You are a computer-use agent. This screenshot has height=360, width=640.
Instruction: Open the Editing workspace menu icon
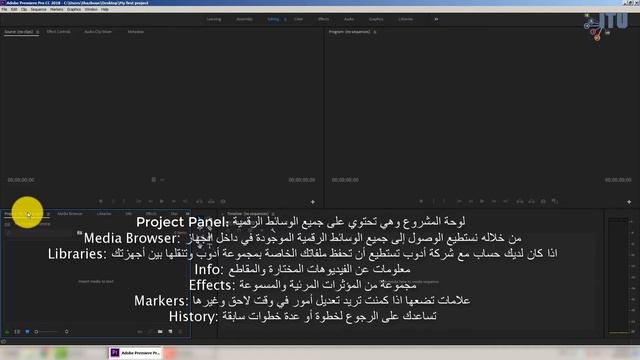(x=285, y=19)
